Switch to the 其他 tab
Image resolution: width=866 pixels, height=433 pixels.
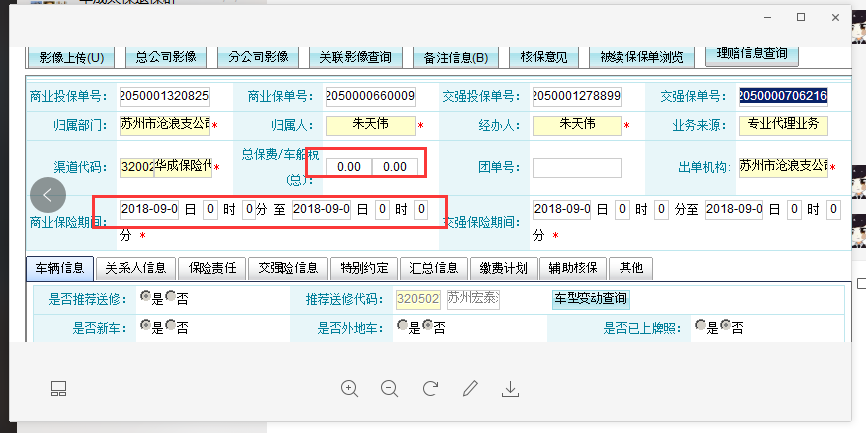pyautogui.click(x=631, y=268)
